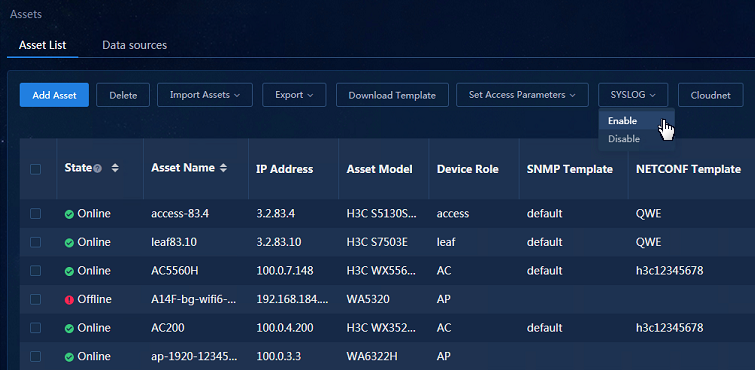This screenshot has height=370, width=755.
Task: Click green Online icon for access-83.4
Action: pos(69,214)
